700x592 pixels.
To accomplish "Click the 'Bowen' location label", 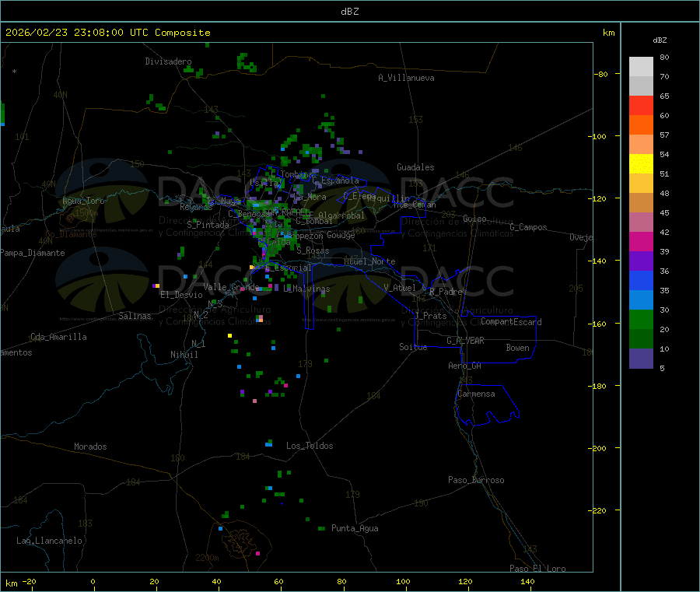I will [x=518, y=348].
